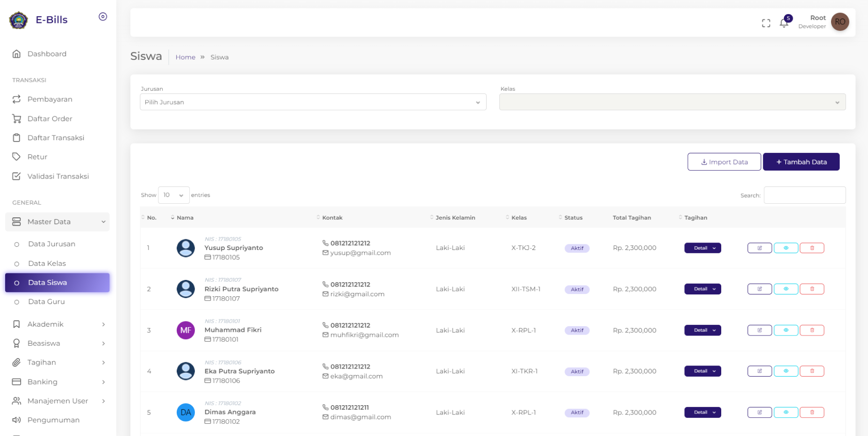Click the Tambah Data button

pos(801,162)
